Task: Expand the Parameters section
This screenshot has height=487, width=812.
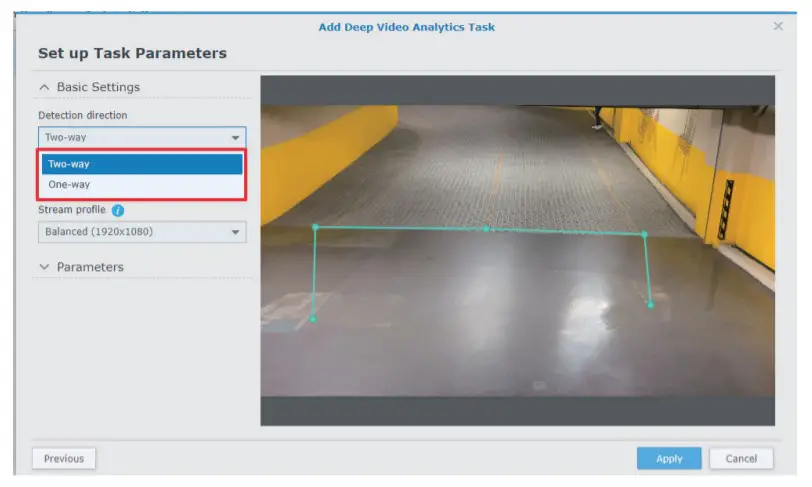Action: [x=45, y=267]
